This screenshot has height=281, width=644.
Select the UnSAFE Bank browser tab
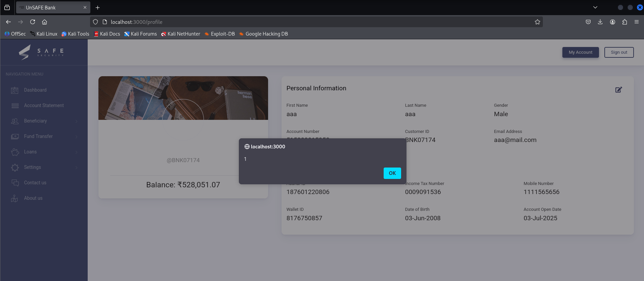click(x=50, y=7)
